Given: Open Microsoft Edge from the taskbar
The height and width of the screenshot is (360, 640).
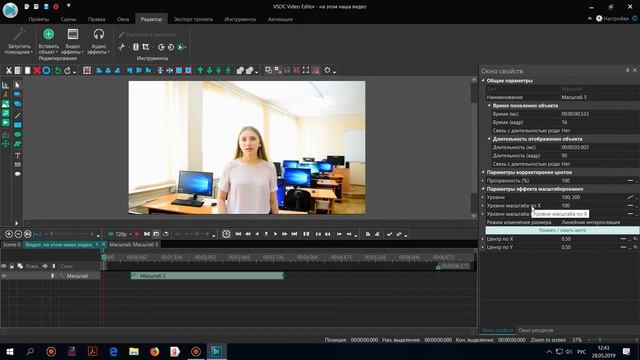Looking at the screenshot, I should (113, 351).
